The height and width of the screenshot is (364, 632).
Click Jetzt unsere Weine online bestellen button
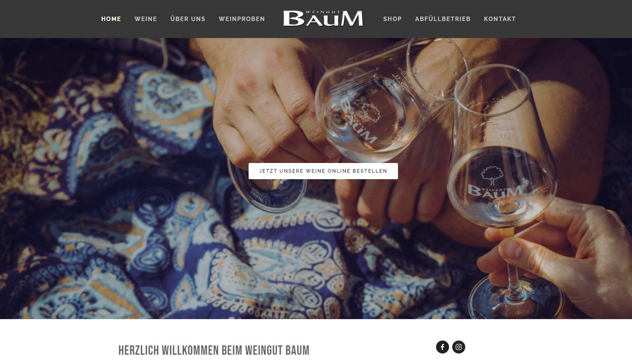coord(323,171)
